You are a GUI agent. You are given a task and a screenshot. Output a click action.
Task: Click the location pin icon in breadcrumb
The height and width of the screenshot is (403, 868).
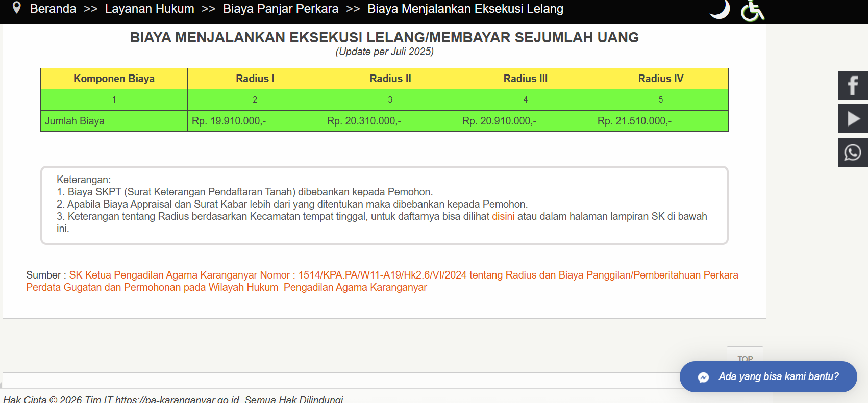[x=17, y=8]
